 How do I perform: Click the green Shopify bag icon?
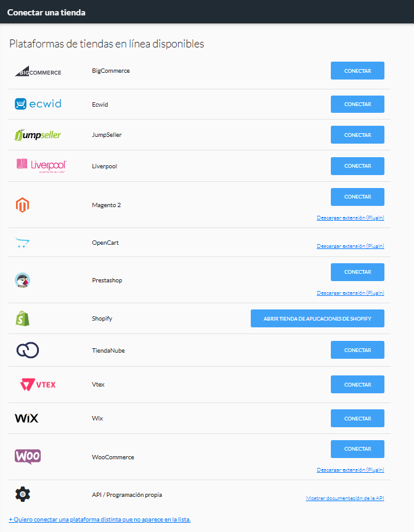pyautogui.click(x=22, y=318)
